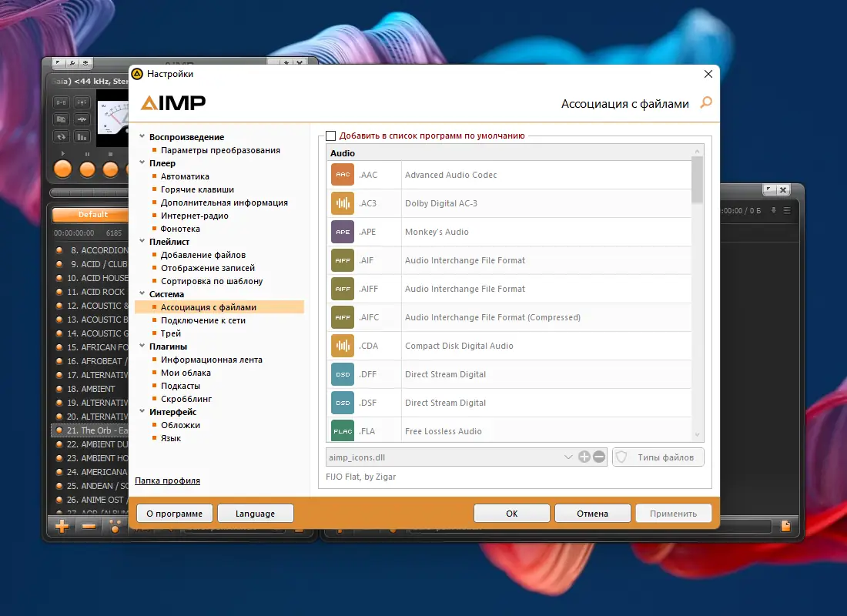Click the AIMP logo in the settings header
The height and width of the screenshot is (616, 847).
click(172, 102)
